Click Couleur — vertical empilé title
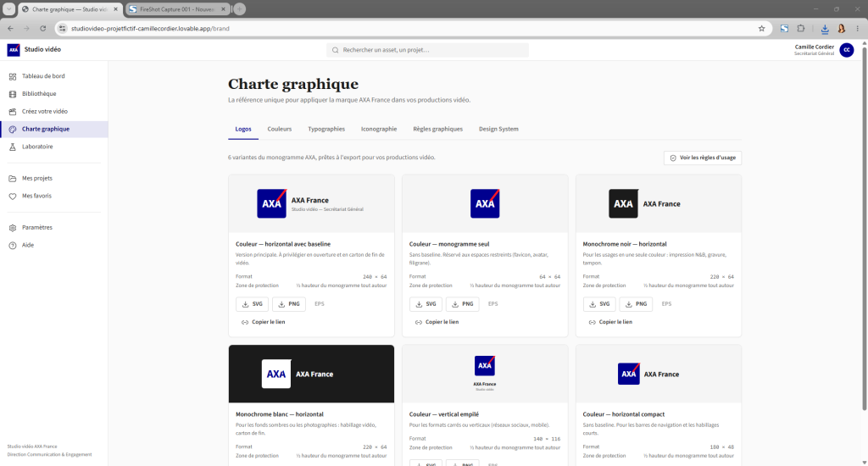This screenshot has width=868, height=466. pos(444,414)
